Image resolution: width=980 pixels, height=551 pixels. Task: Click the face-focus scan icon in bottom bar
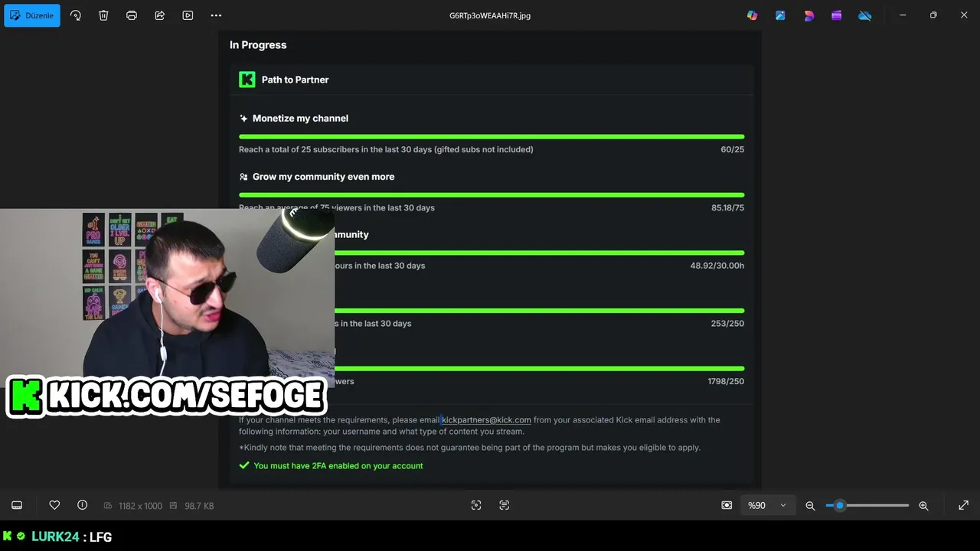click(476, 505)
